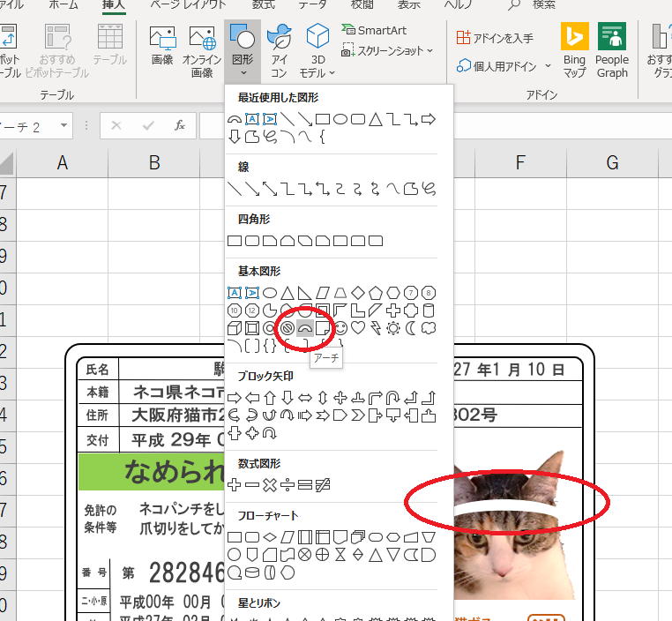
Task: Choose the Cross shape in basic shapes
Action: coord(393,310)
